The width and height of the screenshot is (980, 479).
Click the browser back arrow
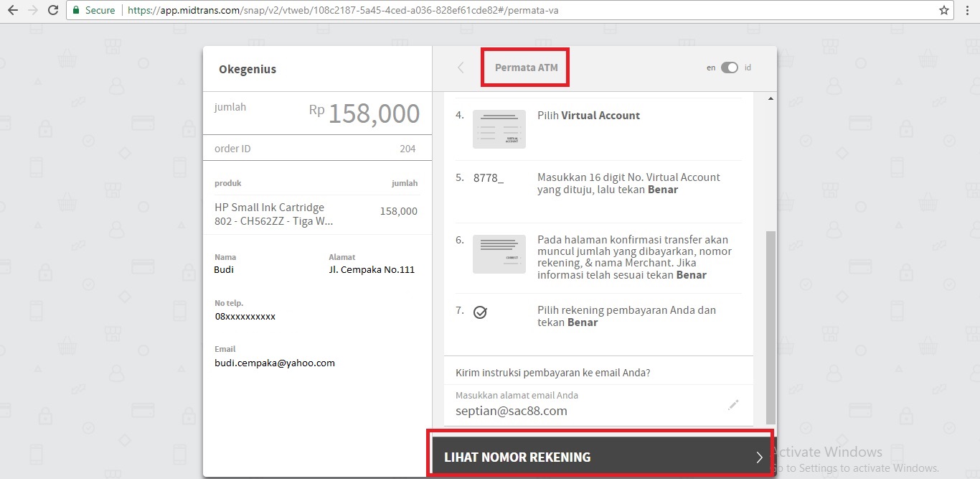[x=12, y=11]
